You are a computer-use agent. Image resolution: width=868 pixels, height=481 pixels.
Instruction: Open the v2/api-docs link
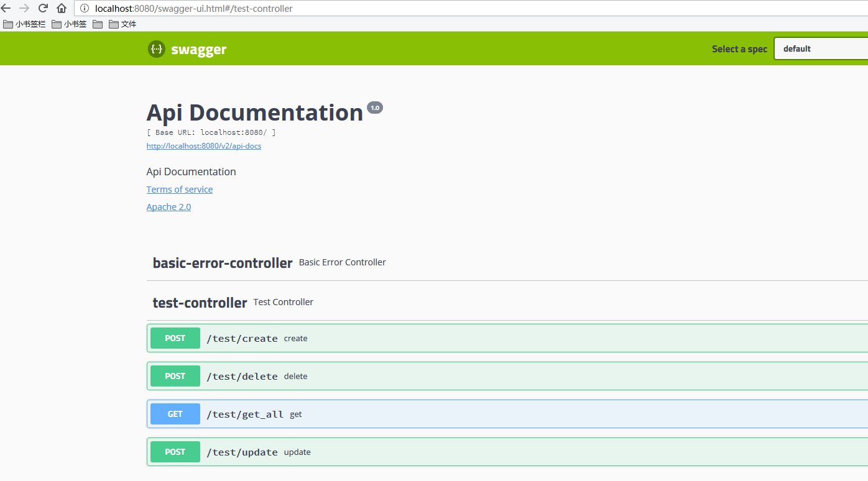pyautogui.click(x=203, y=146)
